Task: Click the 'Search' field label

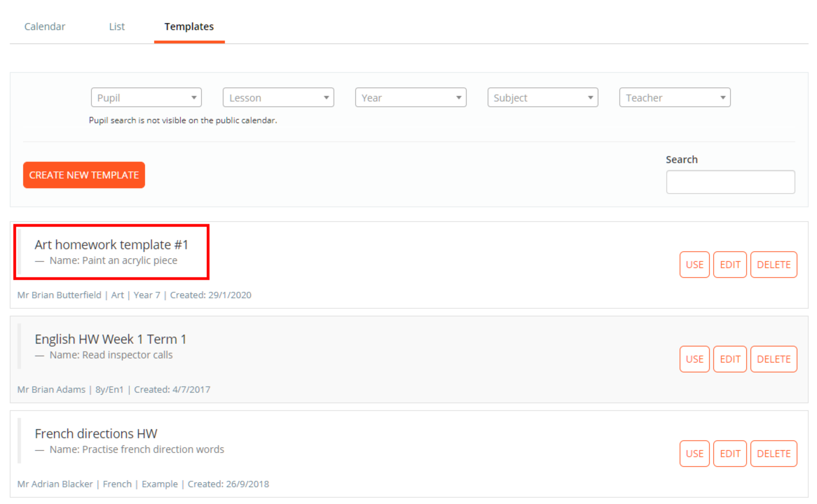Action: (x=682, y=160)
